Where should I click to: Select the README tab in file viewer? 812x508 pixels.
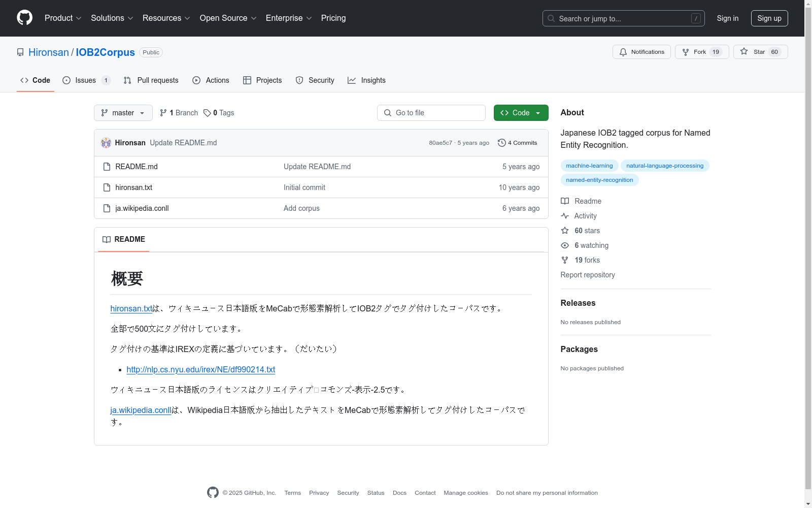point(123,239)
